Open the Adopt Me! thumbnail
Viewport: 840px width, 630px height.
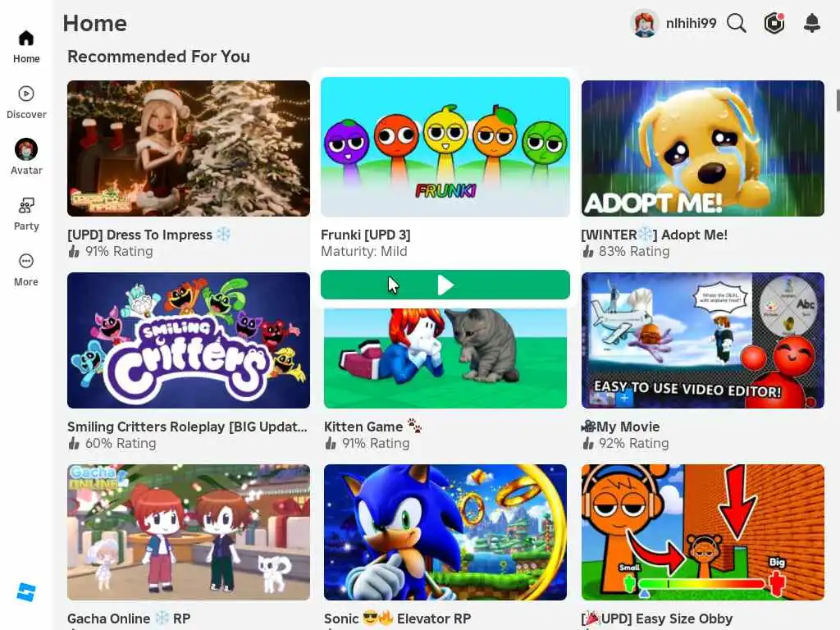point(703,148)
